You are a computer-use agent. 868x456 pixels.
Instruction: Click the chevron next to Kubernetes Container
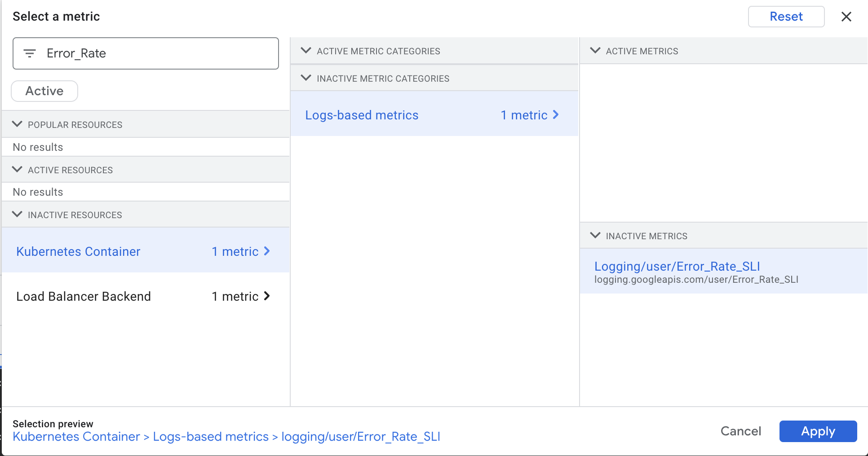[x=268, y=251]
